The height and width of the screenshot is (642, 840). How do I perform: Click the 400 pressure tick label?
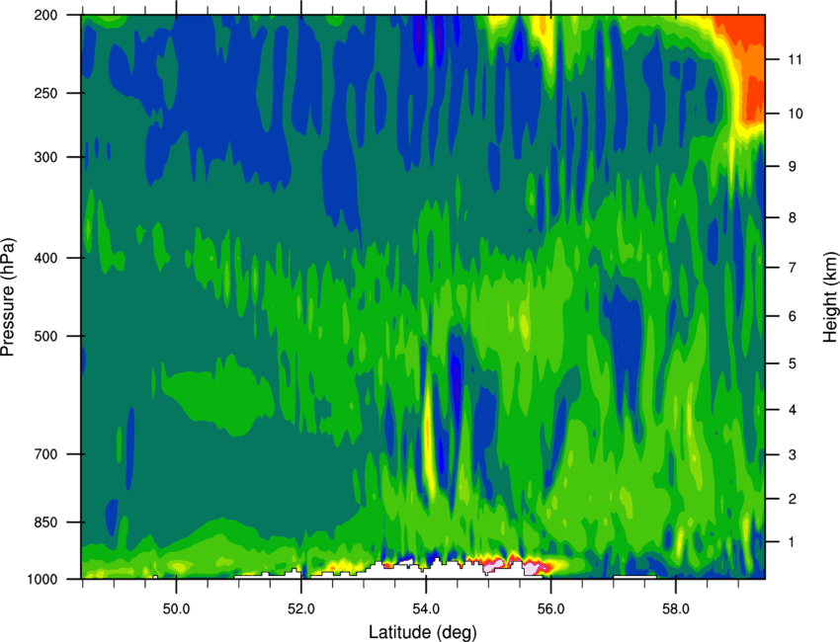(x=46, y=258)
